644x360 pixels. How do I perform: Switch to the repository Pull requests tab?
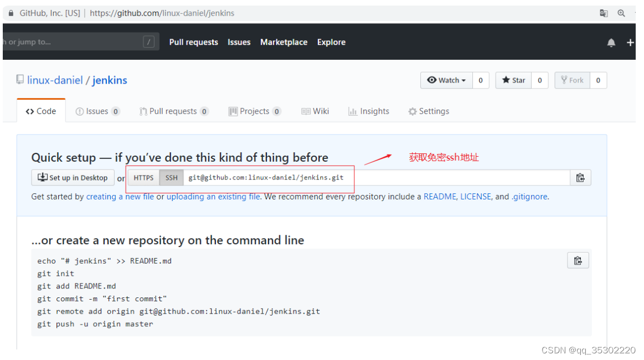pyautogui.click(x=174, y=111)
